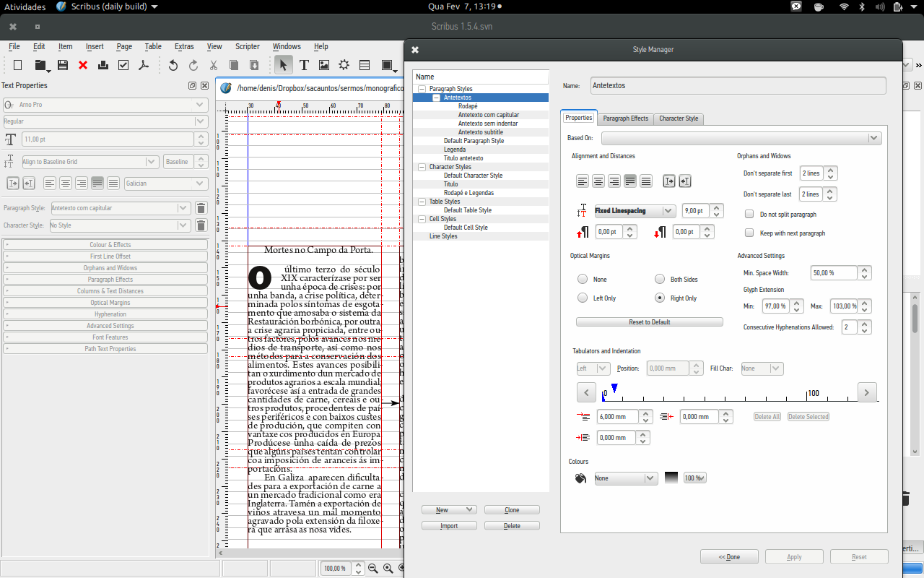The height and width of the screenshot is (578, 924).
Task: Open the Fixed Linespacing dropdown
Action: click(635, 211)
